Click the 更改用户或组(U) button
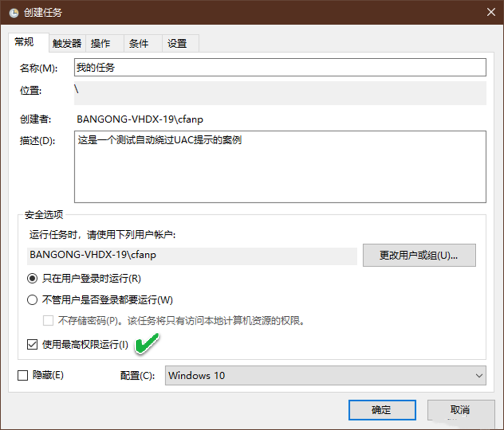Screen dimensions: 504x430 point(419,255)
